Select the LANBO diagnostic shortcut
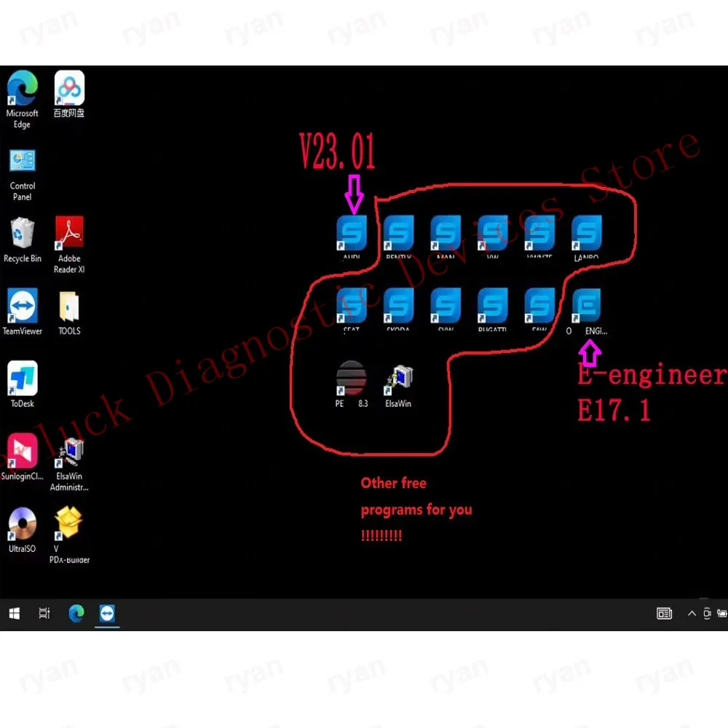Image resolution: width=728 pixels, height=728 pixels. coord(586,237)
